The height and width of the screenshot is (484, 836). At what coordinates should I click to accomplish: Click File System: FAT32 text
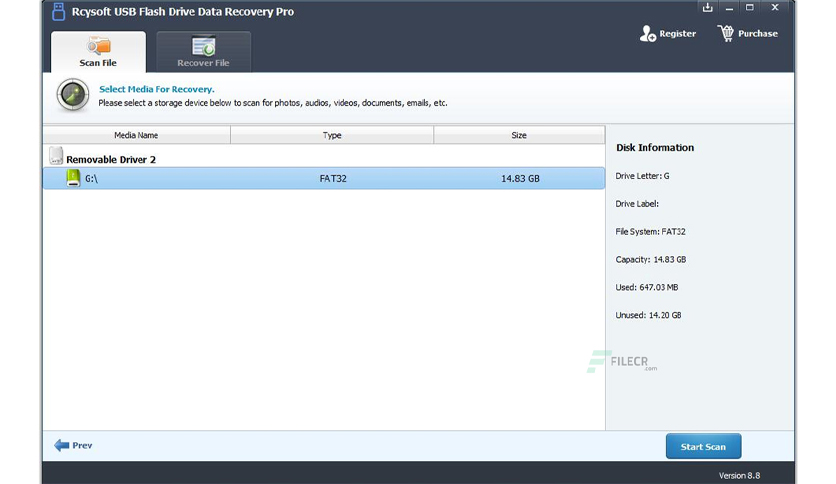pos(650,231)
